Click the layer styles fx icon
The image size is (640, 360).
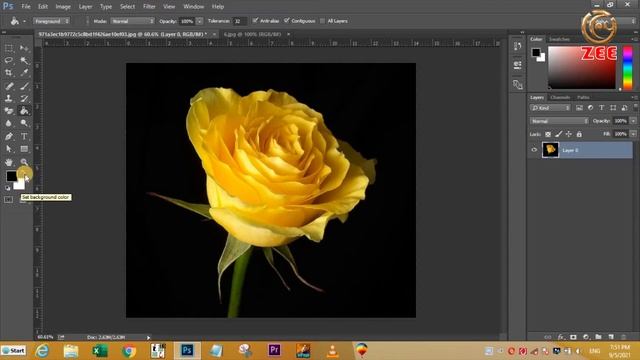(561, 337)
